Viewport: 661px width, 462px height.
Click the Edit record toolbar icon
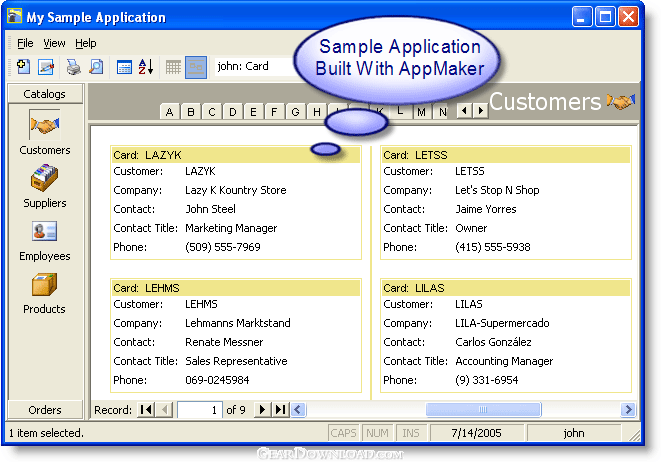tap(46, 67)
